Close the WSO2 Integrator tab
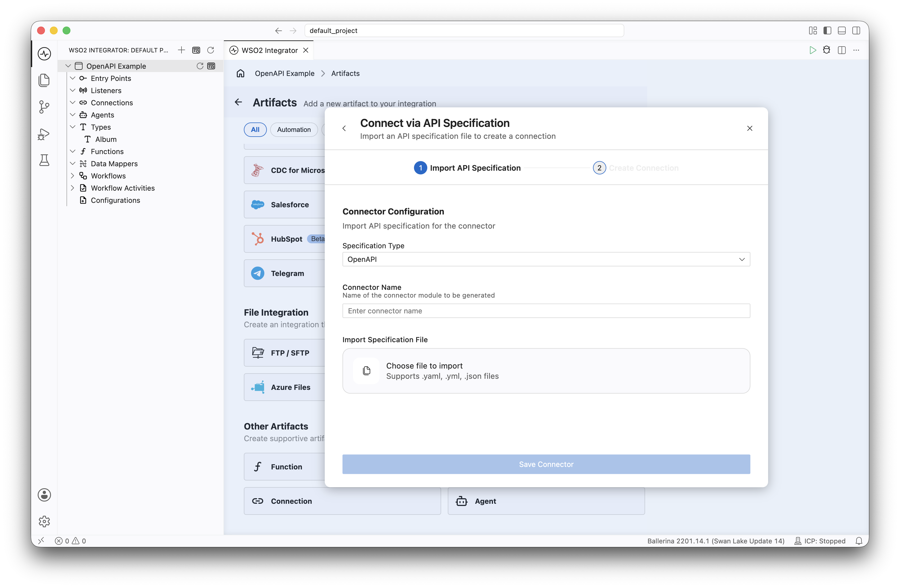 [306, 50]
